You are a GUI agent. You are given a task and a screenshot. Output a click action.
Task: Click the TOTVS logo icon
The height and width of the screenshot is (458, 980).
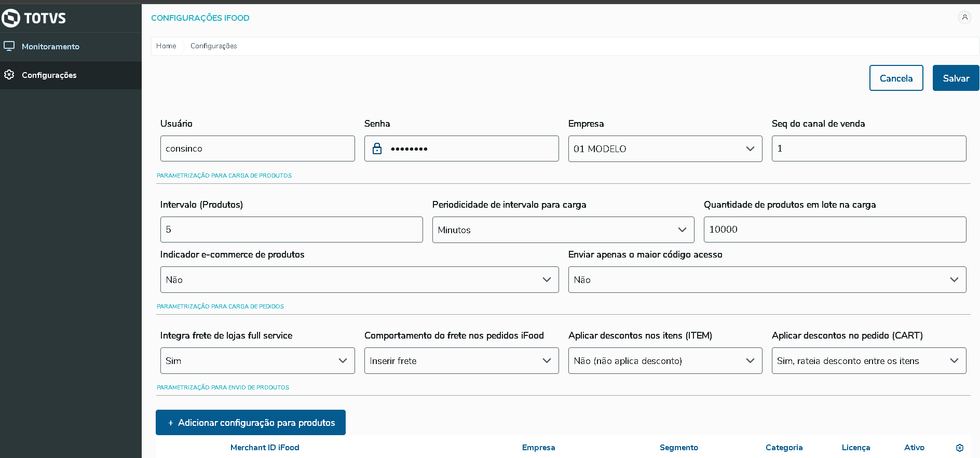pos(11,18)
